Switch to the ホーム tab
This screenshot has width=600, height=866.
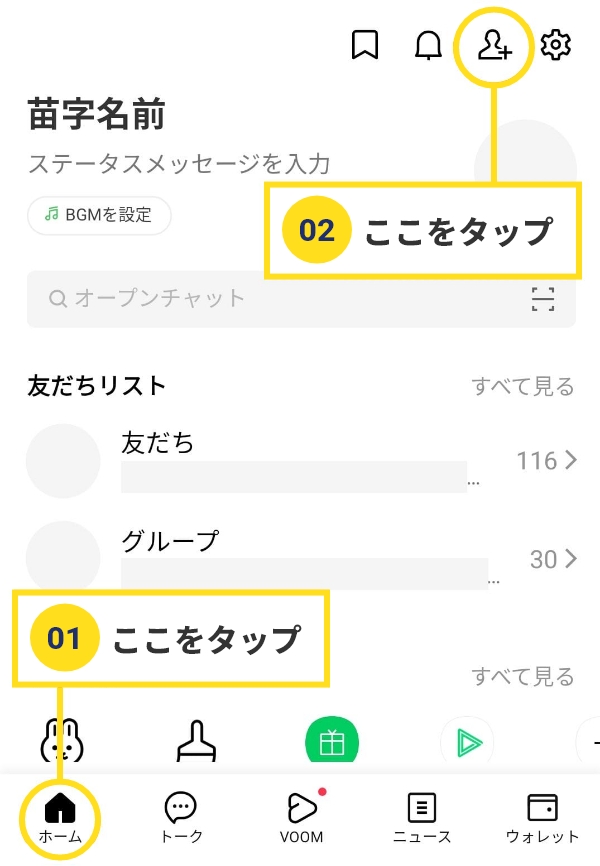[x=60, y=818]
